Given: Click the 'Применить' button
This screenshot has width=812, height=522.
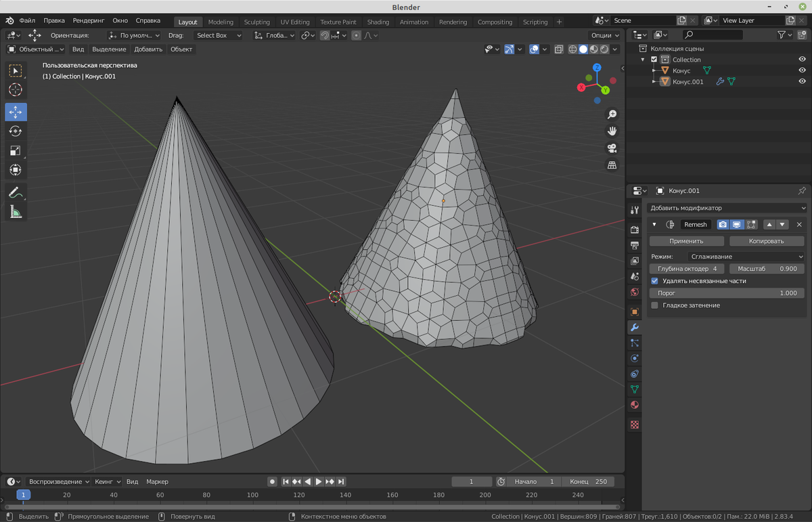Looking at the screenshot, I should [686, 241].
